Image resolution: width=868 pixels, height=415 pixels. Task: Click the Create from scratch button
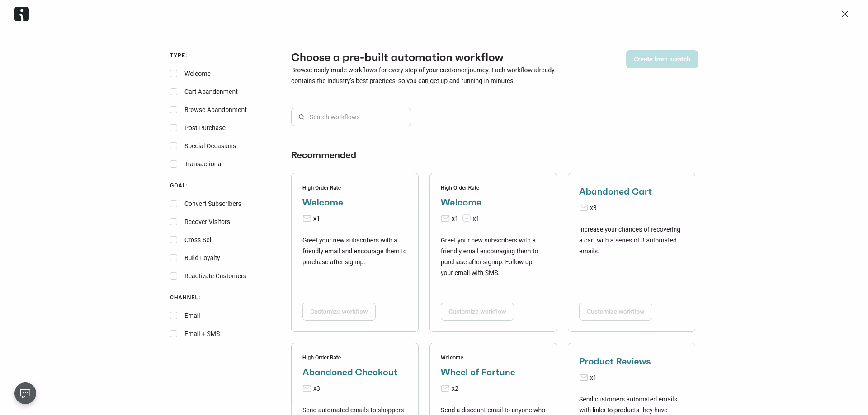pos(662,59)
